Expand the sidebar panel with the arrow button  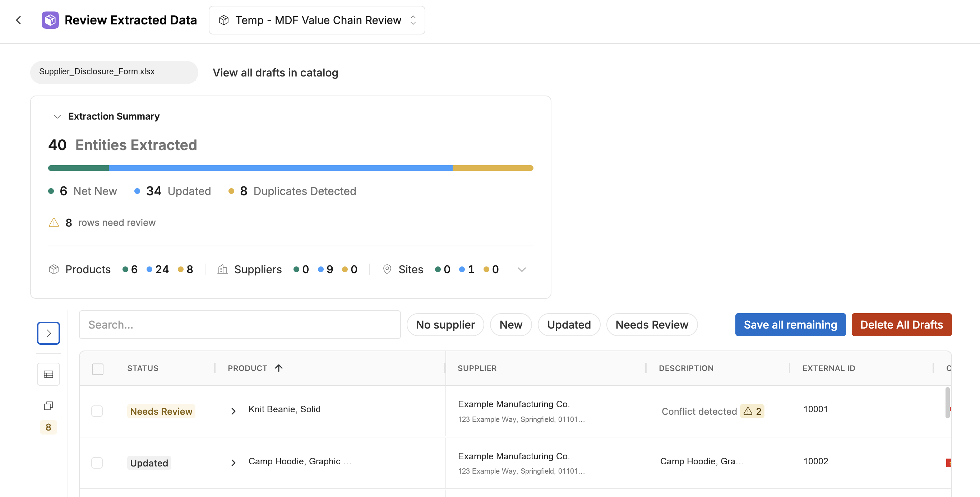point(48,333)
